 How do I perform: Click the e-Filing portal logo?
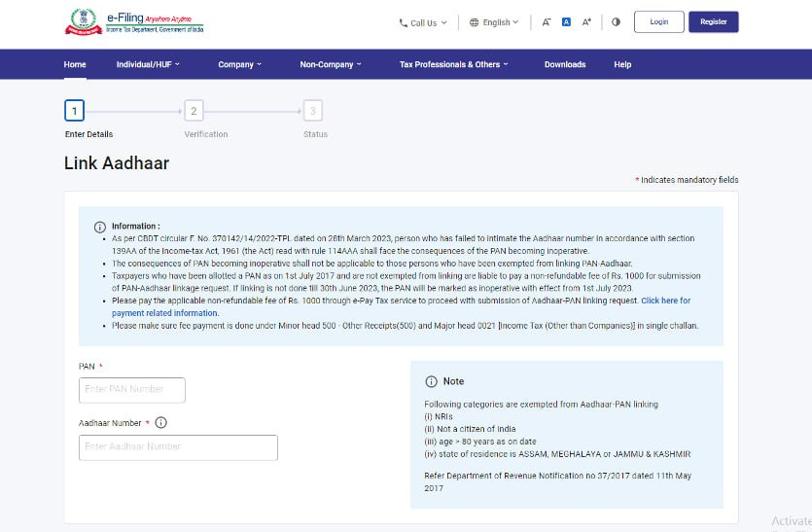[x=134, y=21]
